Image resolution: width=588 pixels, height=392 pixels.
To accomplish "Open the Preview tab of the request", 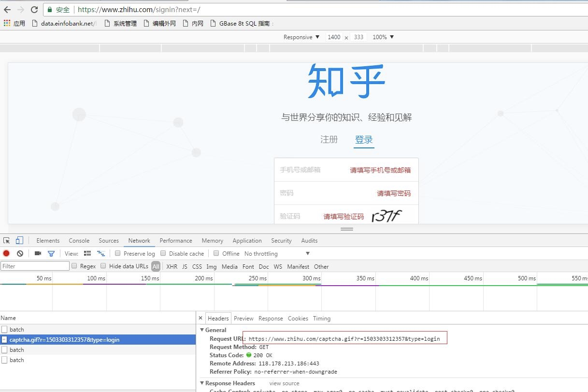I will click(244, 319).
